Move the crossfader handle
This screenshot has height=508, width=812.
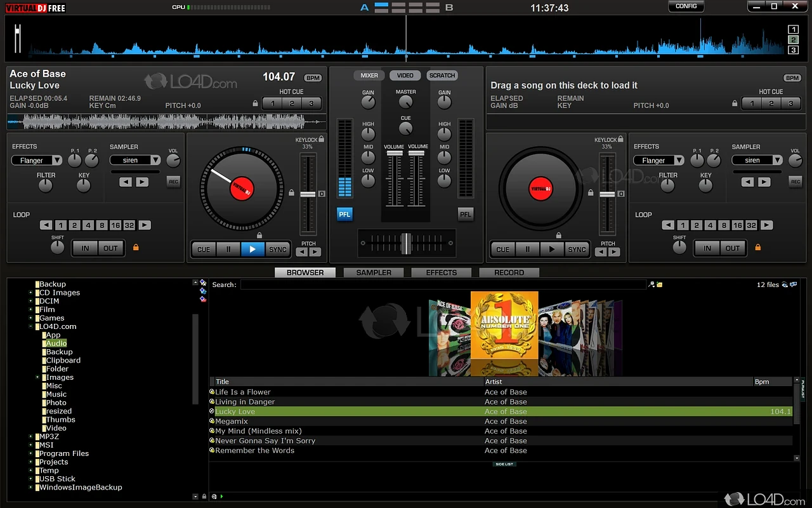(x=405, y=243)
